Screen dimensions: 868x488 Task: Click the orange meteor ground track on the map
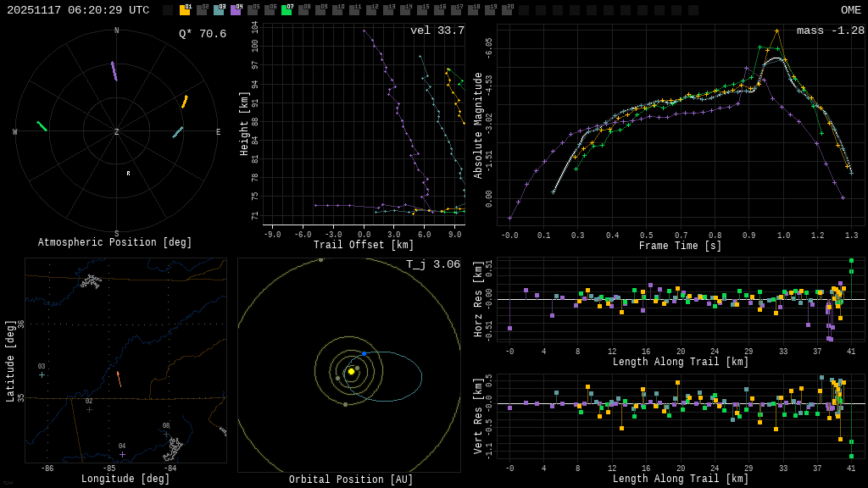[119, 379]
